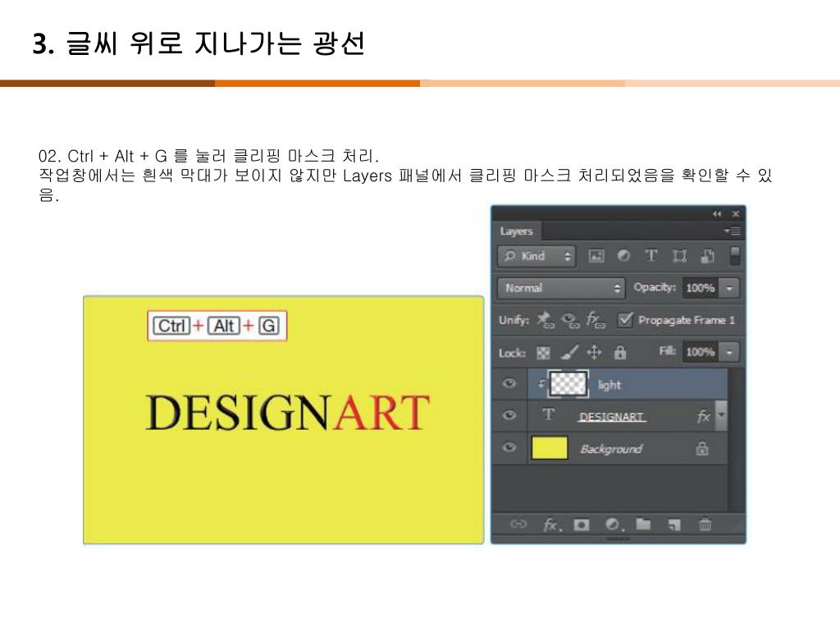This screenshot has height=630, width=840.
Task: Collapse the Layers panel double arrows
Action: coord(717,214)
